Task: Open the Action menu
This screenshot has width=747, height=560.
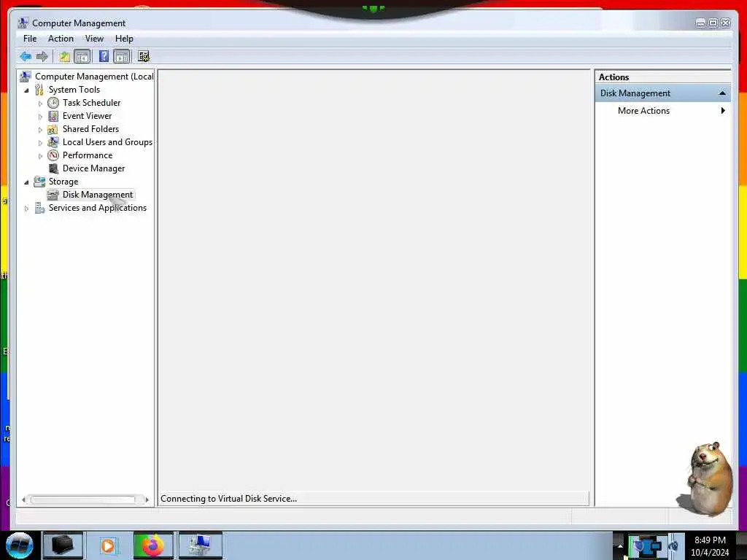Action: (x=61, y=39)
